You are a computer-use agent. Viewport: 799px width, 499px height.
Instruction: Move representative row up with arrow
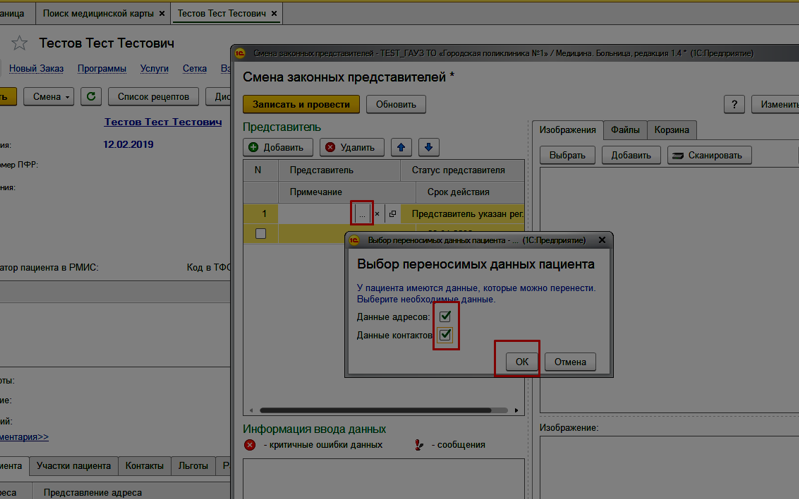(x=402, y=148)
